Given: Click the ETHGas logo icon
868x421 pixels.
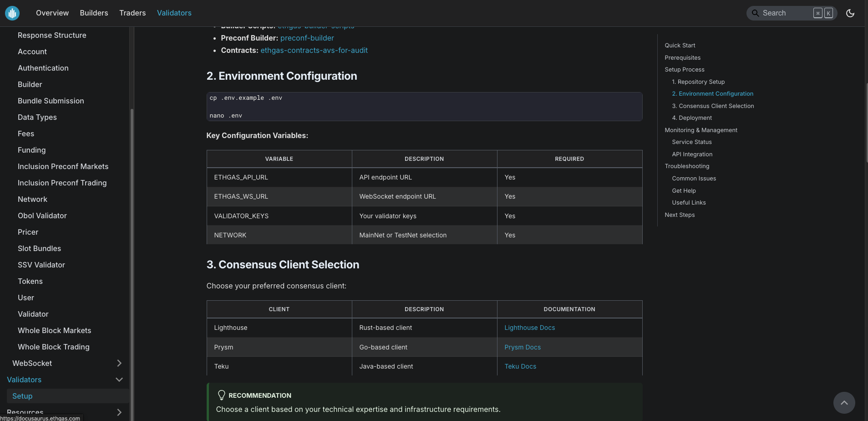Looking at the screenshot, I should 12,13.
